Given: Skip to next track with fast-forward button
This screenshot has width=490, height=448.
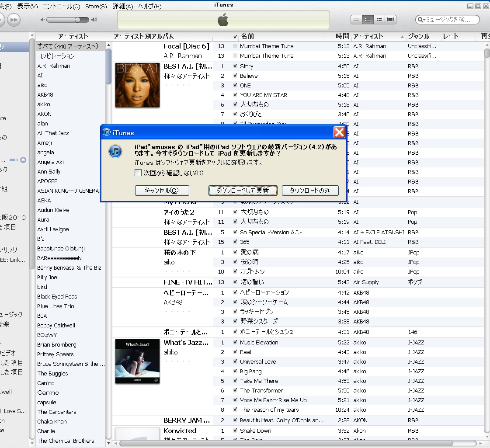Looking at the screenshot, I should coord(14,20).
